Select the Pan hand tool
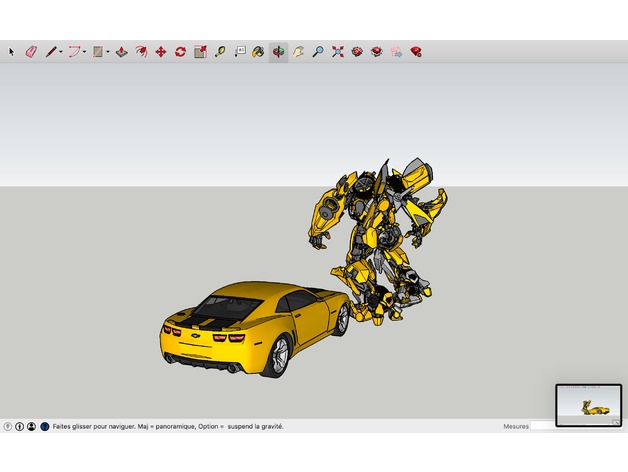The height and width of the screenshot is (472, 628). [x=298, y=52]
